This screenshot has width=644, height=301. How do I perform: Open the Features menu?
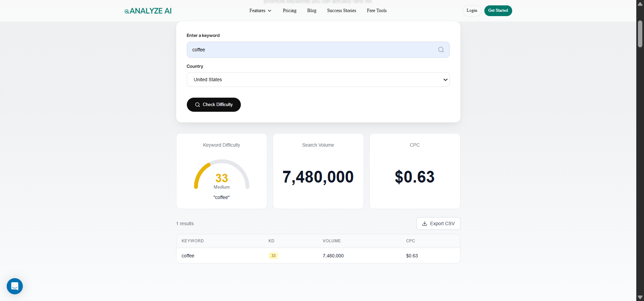(260, 11)
